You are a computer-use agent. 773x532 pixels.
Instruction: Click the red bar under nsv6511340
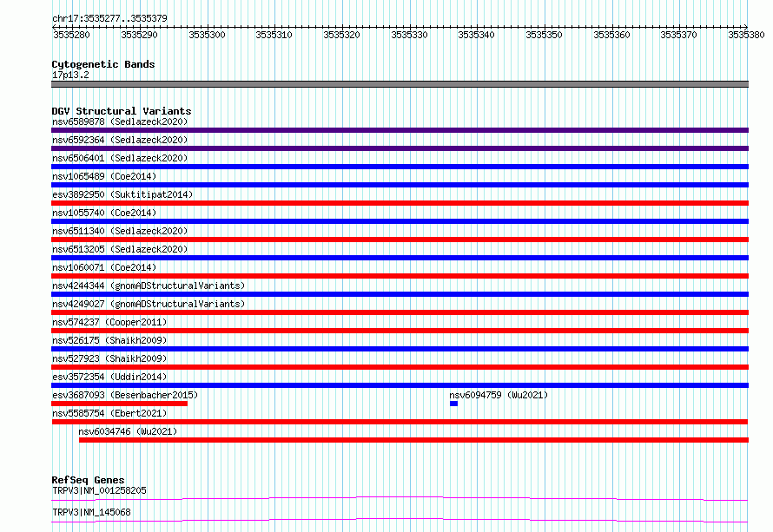pos(400,240)
